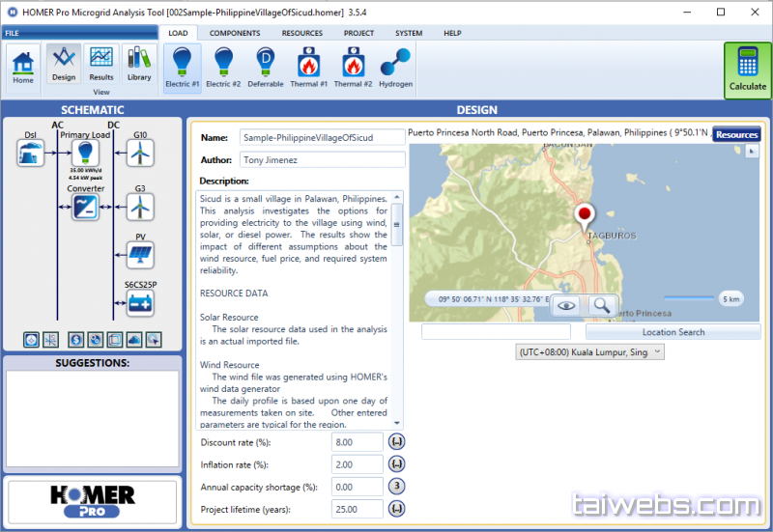Viewport: 773px width, 532px height.
Task: Click the Location Search button
Action: (673, 332)
